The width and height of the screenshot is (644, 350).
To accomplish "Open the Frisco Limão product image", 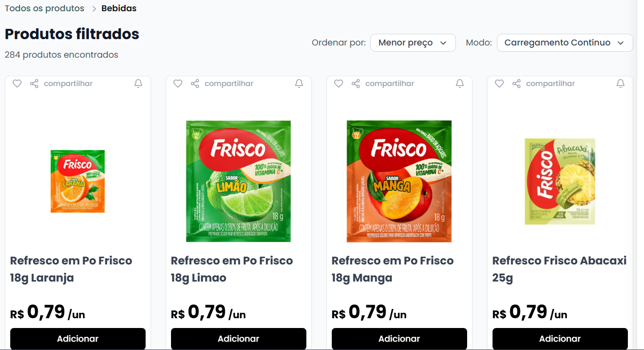I will 238,181.
